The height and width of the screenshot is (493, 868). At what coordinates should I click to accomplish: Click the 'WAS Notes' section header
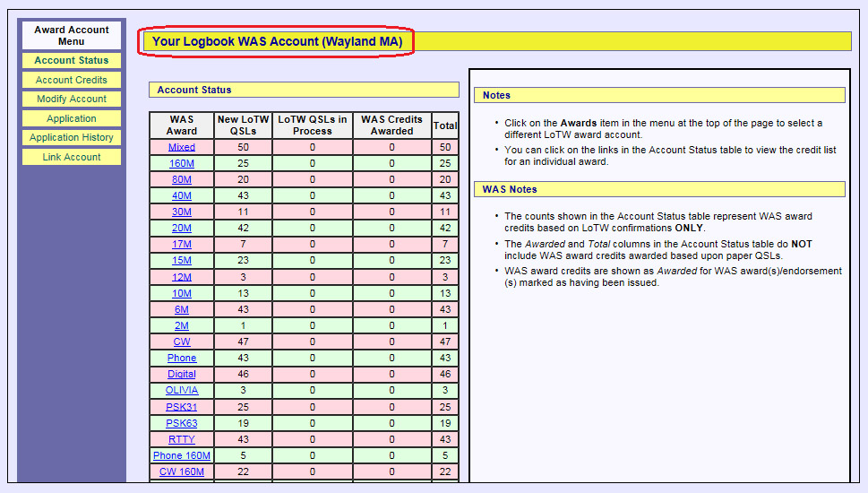click(x=659, y=189)
